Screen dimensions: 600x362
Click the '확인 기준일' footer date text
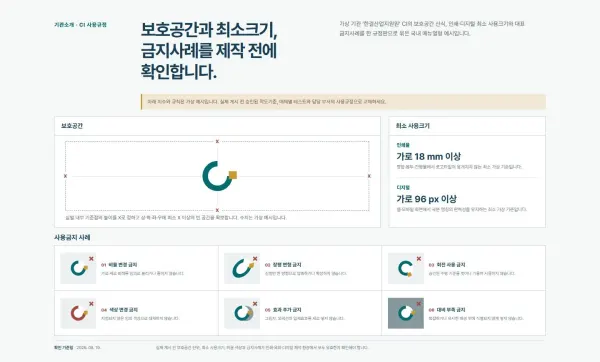(x=77, y=348)
